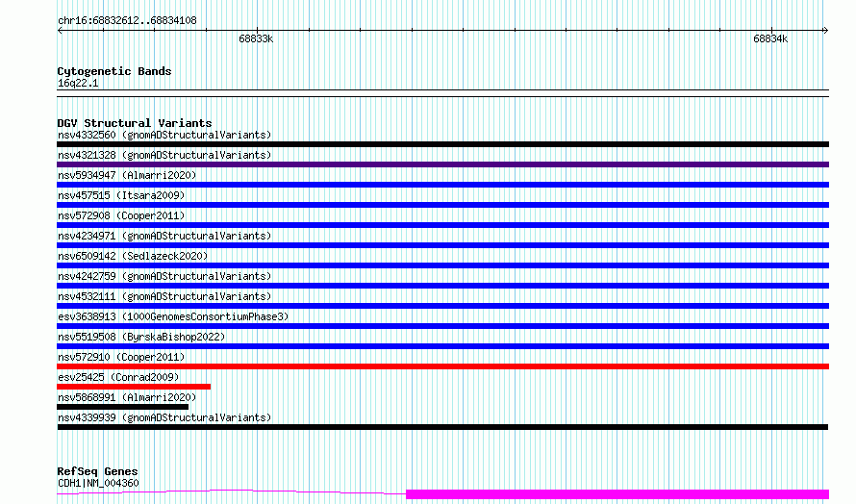856x504 pixels.
Task: Click the chr16:68832612..68834108 coordinates
Action: pyautogui.click(x=127, y=21)
